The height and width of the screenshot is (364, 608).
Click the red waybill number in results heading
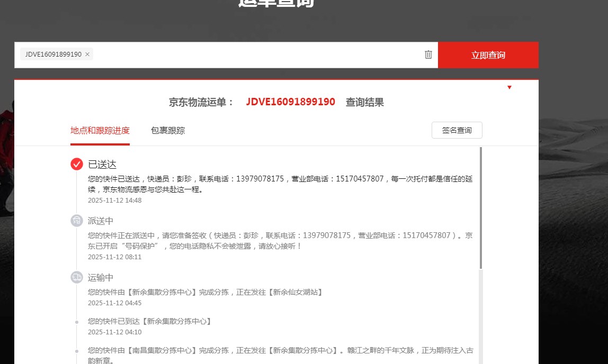pos(290,102)
